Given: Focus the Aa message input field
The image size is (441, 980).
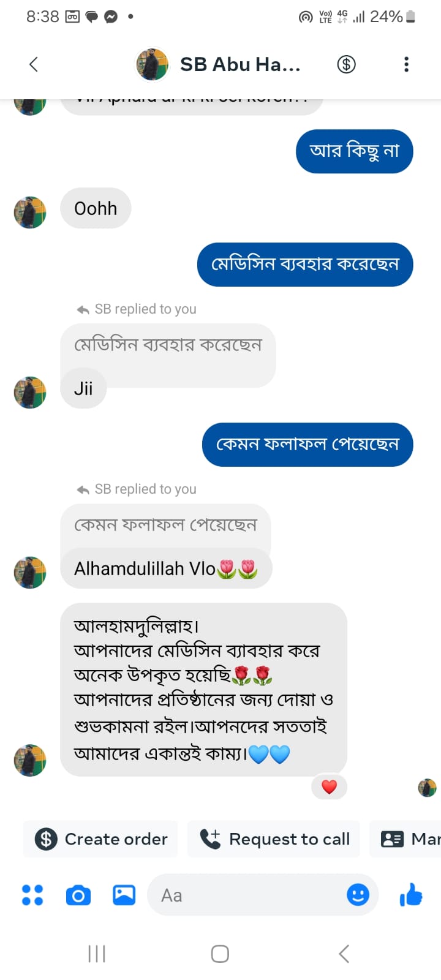Looking at the screenshot, I should (x=245, y=895).
